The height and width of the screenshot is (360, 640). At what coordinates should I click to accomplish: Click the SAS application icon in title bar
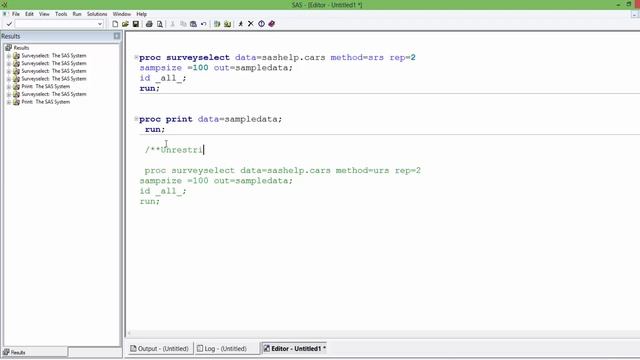pyautogui.click(x=4, y=4)
